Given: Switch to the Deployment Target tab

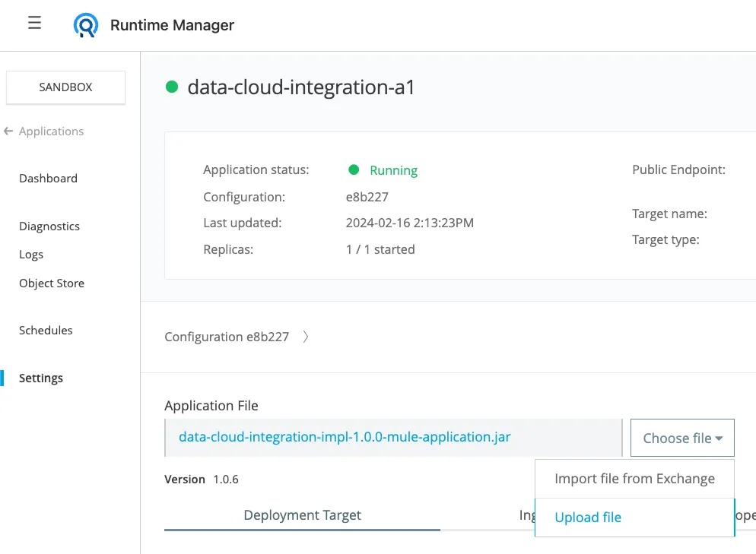Looking at the screenshot, I should [302, 515].
